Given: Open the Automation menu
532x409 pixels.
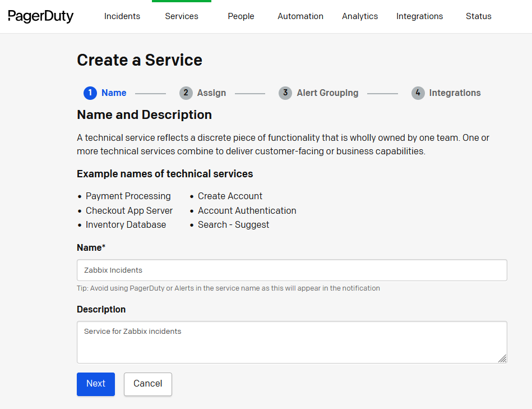Looking at the screenshot, I should [x=300, y=16].
